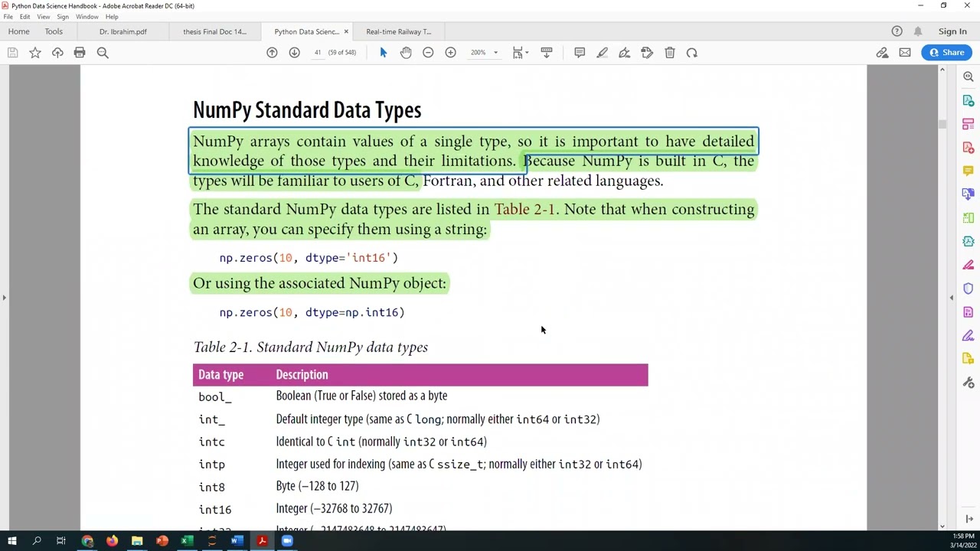Image resolution: width=980 pixels, height=551 pixels.
Task: Upload the file to cloud
Action: [57, 53]
